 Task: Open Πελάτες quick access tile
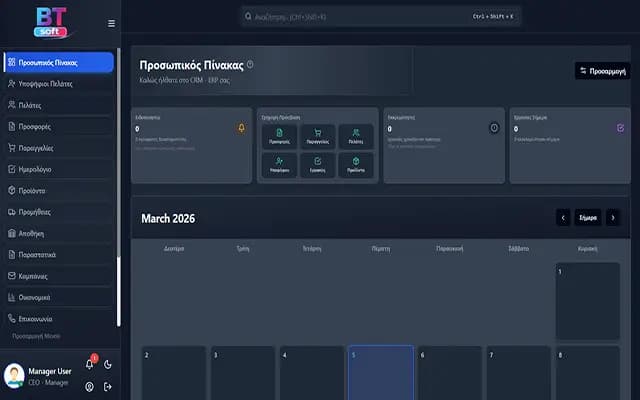point(356,137)
